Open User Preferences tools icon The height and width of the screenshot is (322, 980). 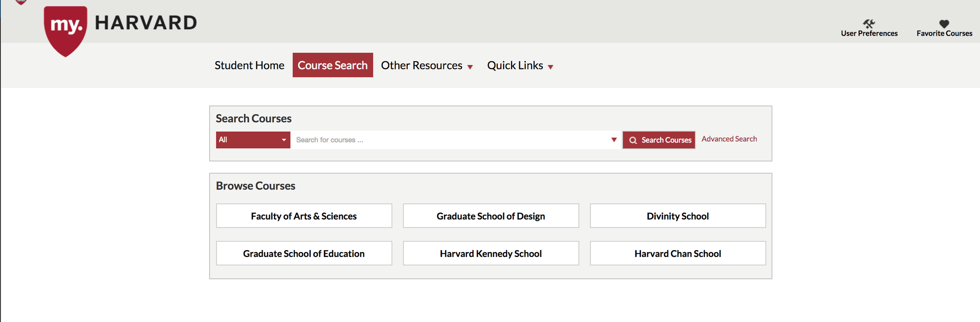tap(869, 23)
